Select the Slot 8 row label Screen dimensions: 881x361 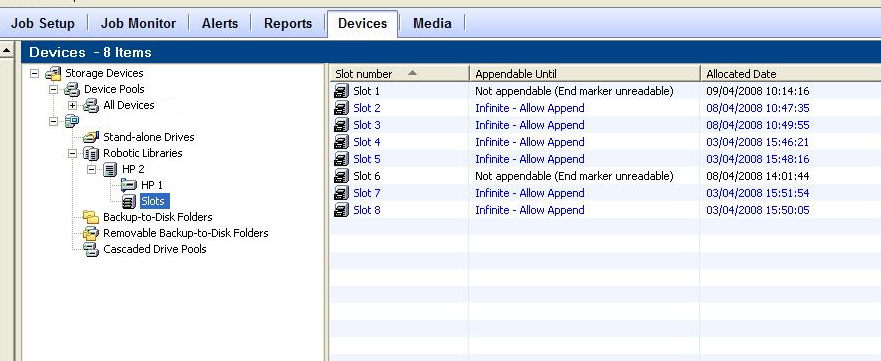(x=367, y=210)
